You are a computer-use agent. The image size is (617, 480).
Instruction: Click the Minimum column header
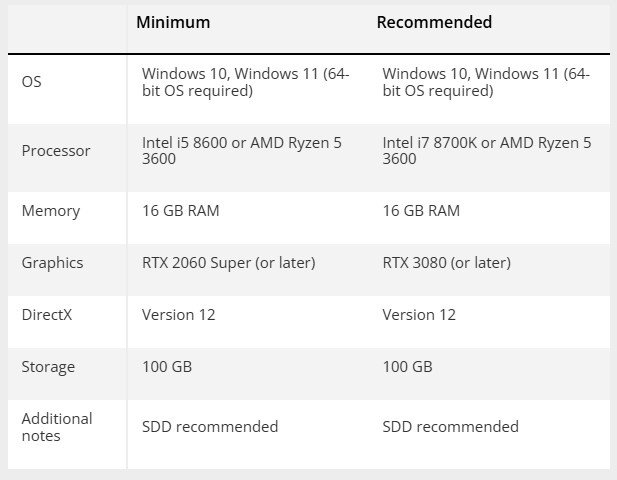(x=173, y=22)
